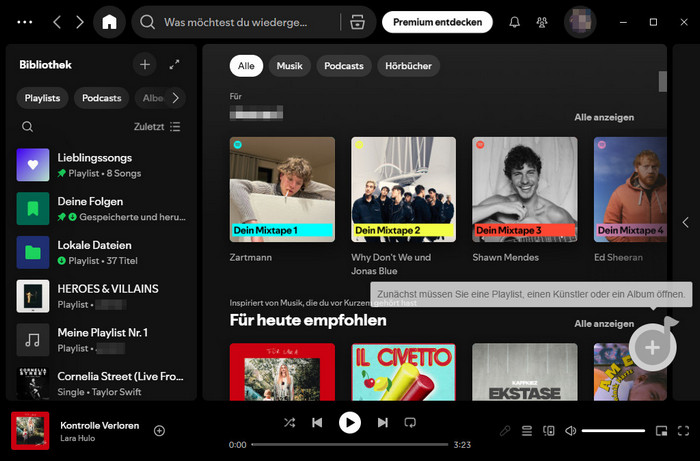
Task: Go back with the left arrow
Action: click(x=57, y=22)
